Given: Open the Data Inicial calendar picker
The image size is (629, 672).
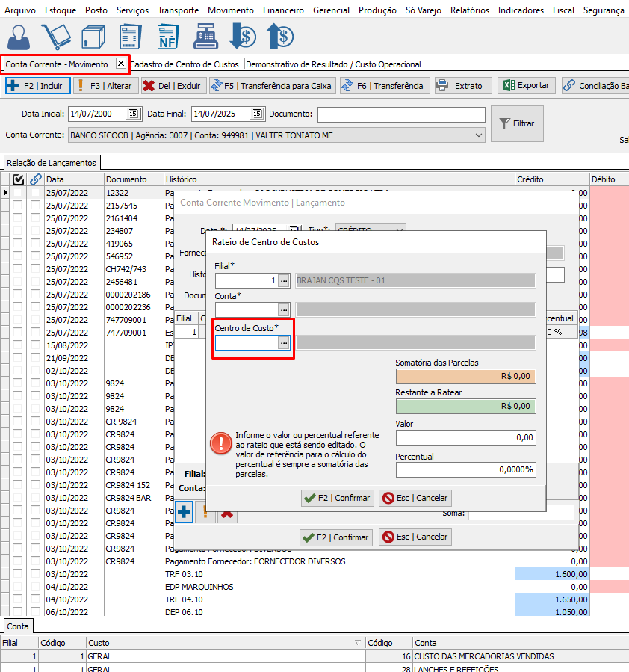Looking at the screenshot, I should pos(133,114).
